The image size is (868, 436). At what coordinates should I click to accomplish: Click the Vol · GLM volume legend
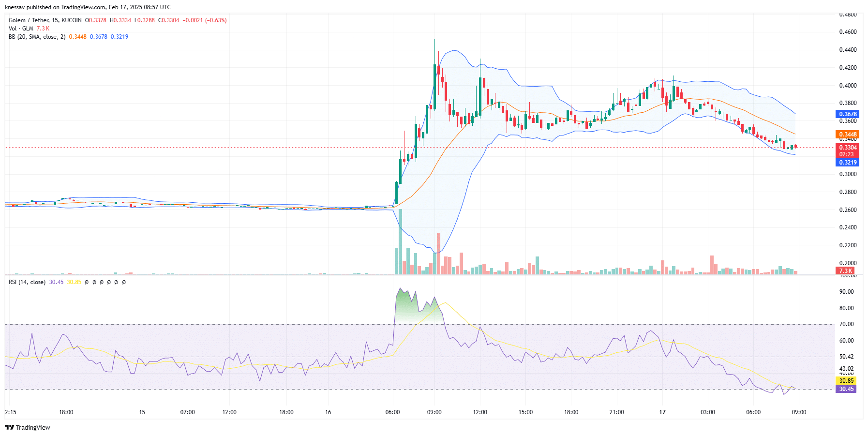(x=21, y=29)
